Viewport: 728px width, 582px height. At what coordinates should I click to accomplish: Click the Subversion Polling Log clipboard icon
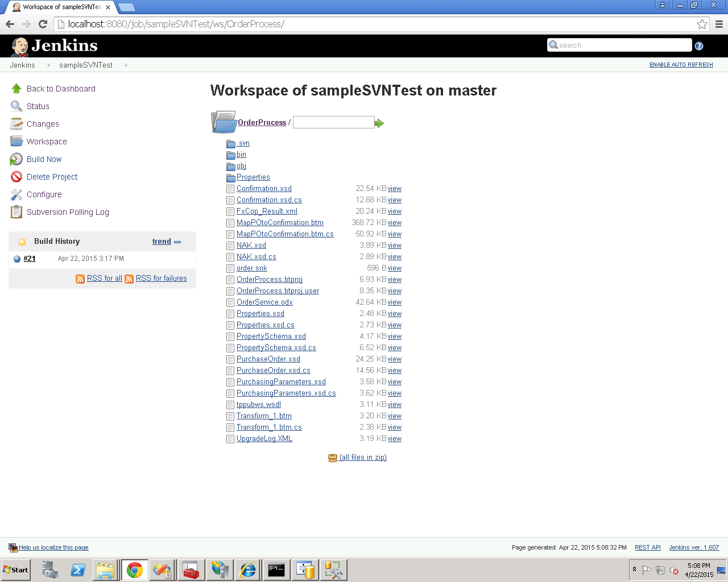point(16,212)
